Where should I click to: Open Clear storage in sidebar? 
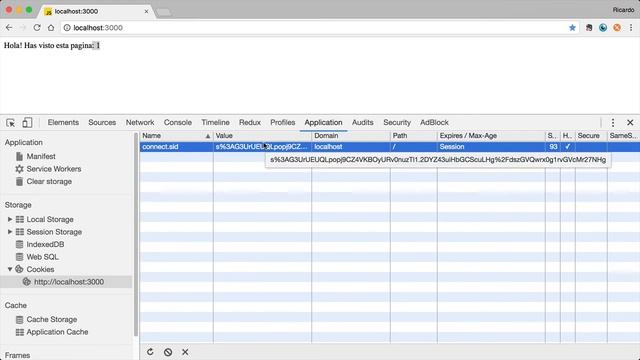click(x=49, y=182)
